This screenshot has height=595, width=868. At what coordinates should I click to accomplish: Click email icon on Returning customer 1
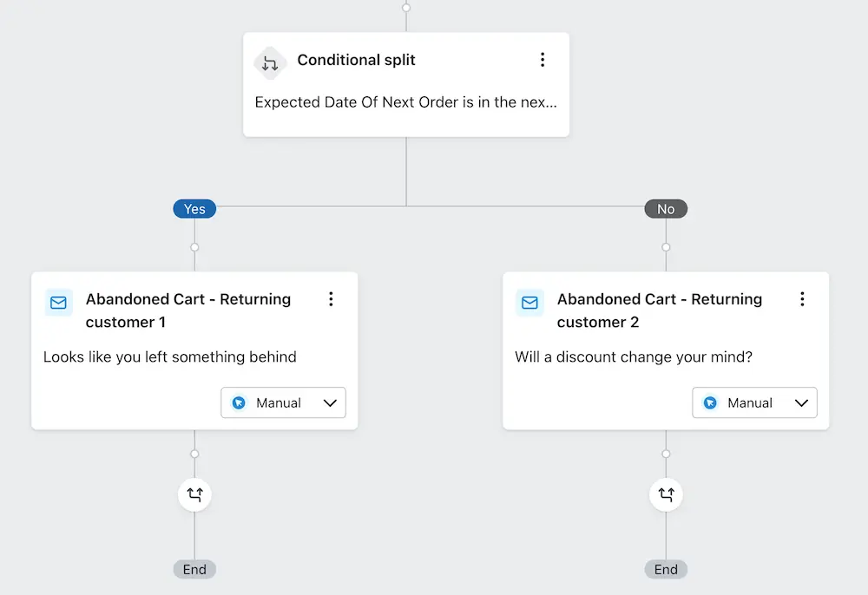tap(58, 303)
